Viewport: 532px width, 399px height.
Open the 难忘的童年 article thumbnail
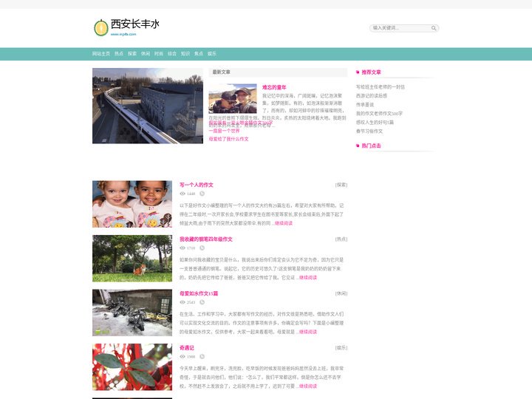233,98
